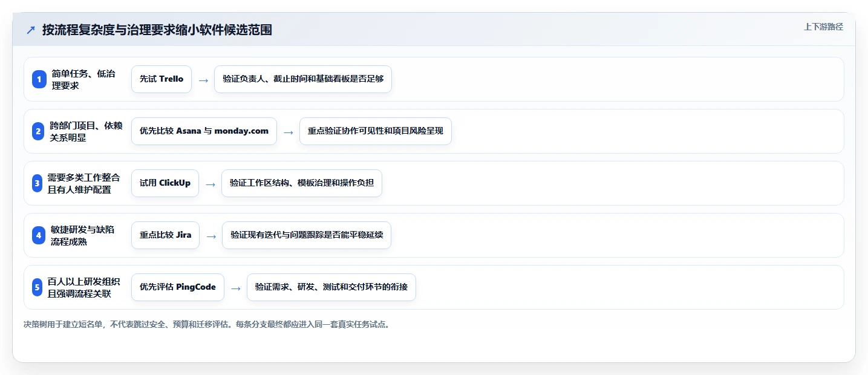Image resolution: width=868 pixels, height=375 pixels.
Task: Click 验证工作区结构、模板治理和操作负担 box
Action: point(302,183)
